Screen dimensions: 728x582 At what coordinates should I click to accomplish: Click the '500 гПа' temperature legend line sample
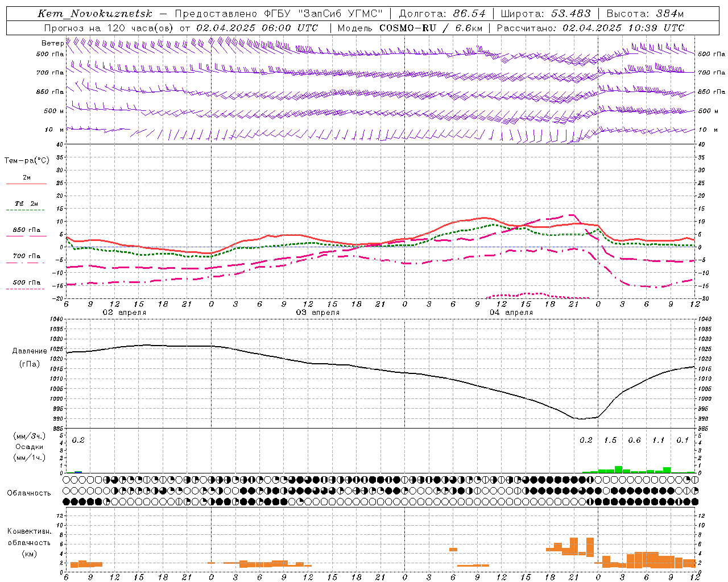(x=26, y=289)
